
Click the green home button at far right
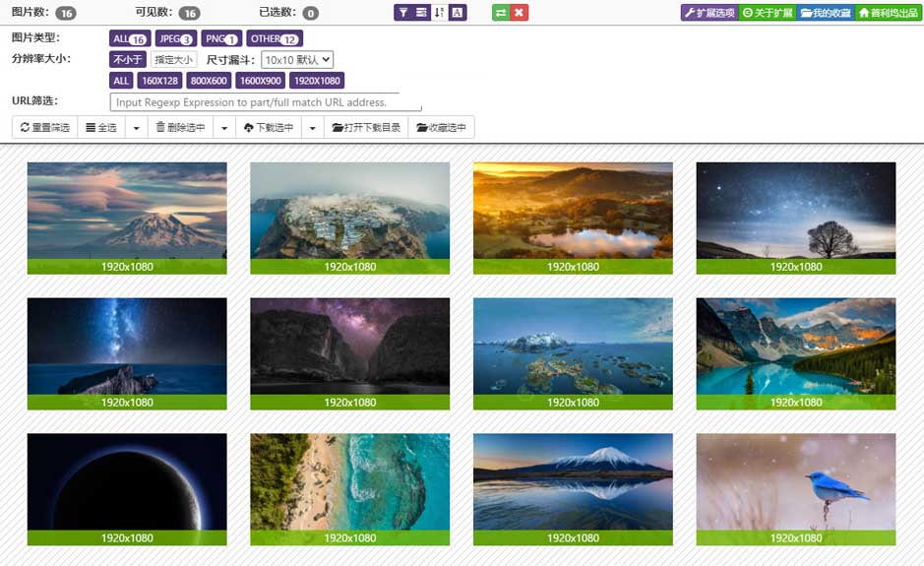[888, 13]
